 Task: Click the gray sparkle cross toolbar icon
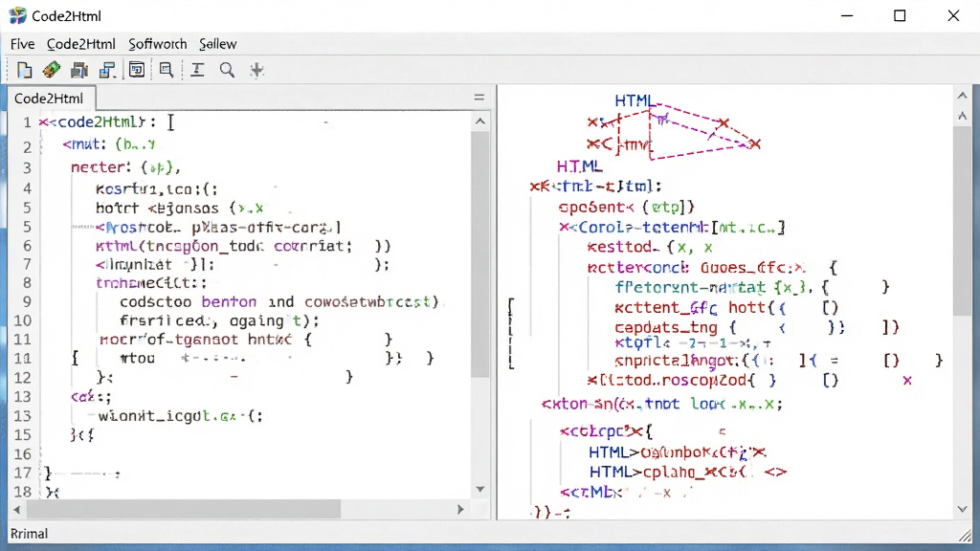256,70
